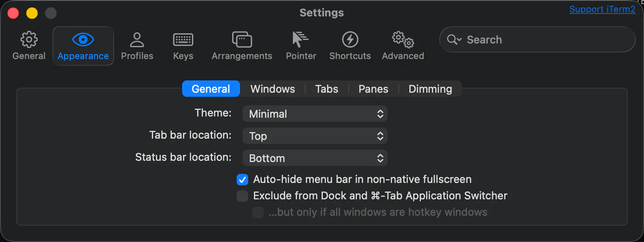Open the Advanced double-gear icon
The height and width of the screenshot is (242, 644).
pos(403,40)
